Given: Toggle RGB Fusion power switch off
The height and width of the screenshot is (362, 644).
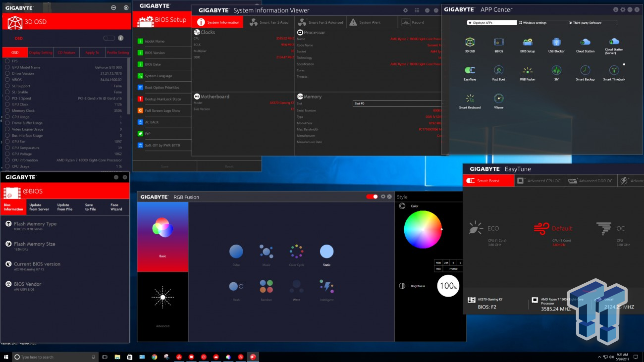Looking at the screenshot, I should click(372, 197).
